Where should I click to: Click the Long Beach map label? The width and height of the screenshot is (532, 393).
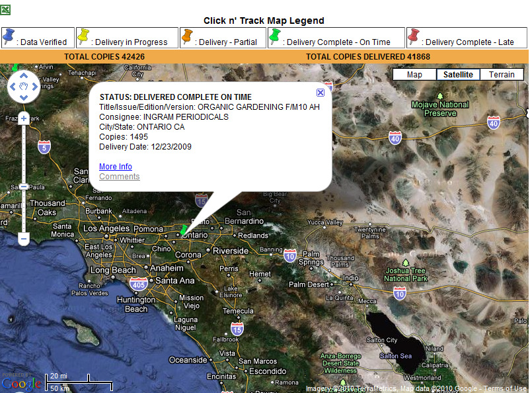coord(113,270)
